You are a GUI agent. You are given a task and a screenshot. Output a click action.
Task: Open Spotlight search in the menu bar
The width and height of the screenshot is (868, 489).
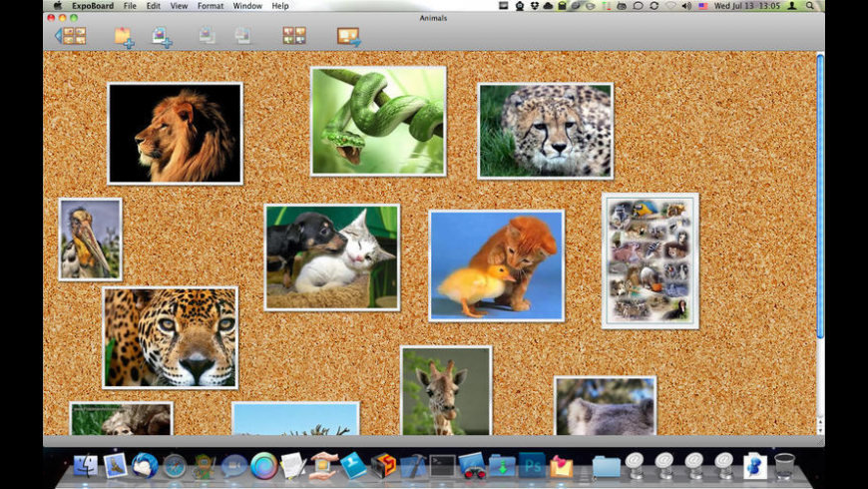click(810, 6)
